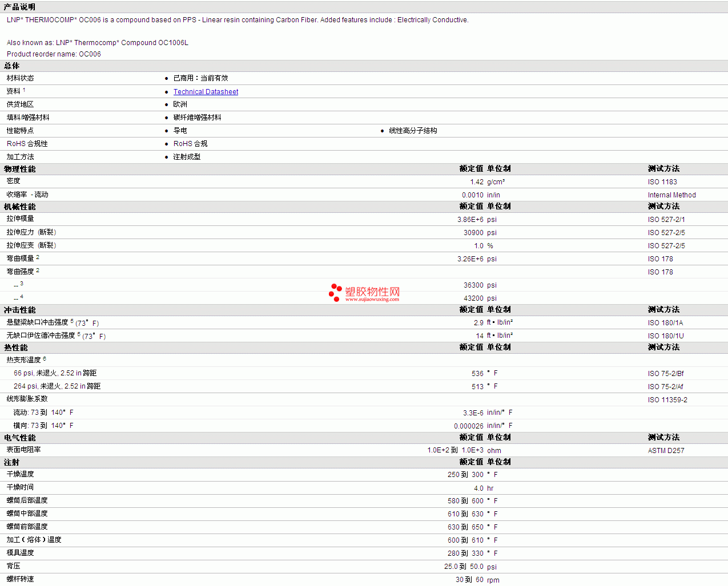
Task: Select expansion coefficient value 0.000026
Action: 469,426
